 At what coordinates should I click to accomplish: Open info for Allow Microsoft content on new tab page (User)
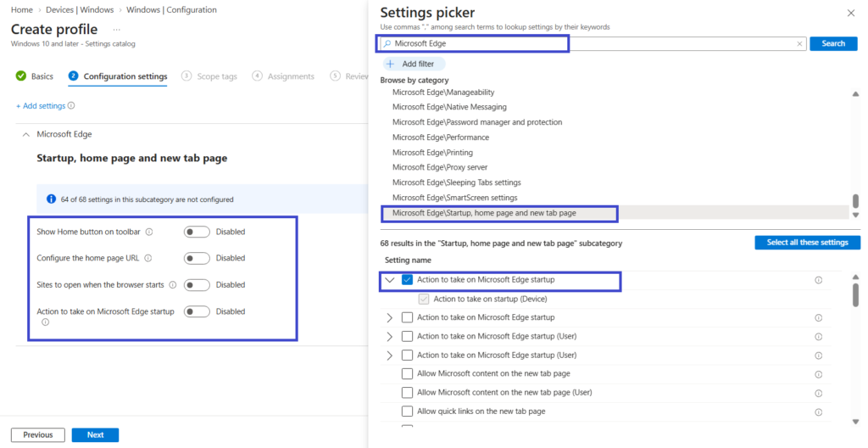pyautogui.click(x=818, y=393)
